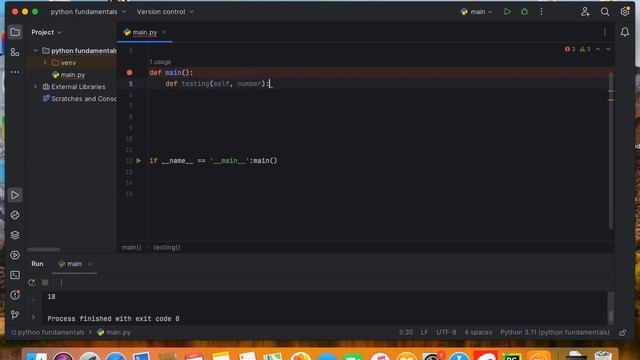Open the Notifications bell icon

625,32
